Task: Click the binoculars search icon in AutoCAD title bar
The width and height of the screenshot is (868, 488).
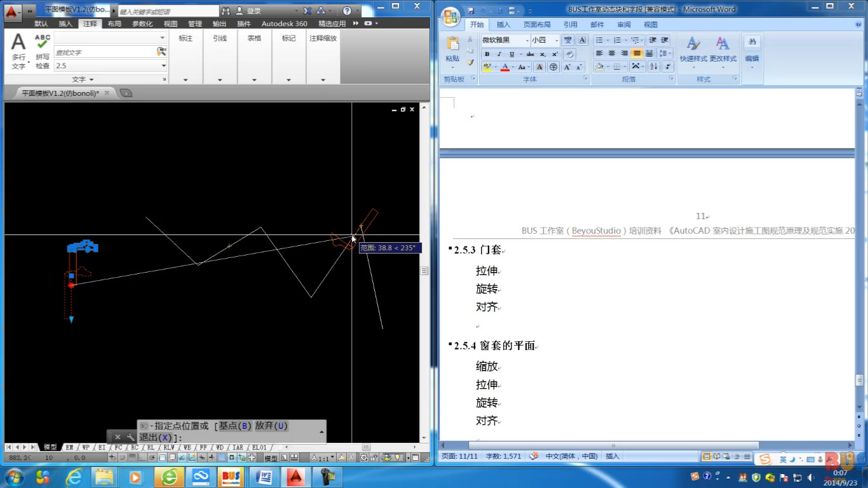Action: point(226,11)
